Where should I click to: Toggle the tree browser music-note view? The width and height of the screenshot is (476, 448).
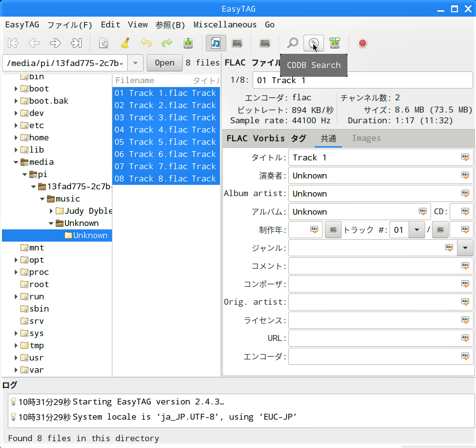point(216,43)
